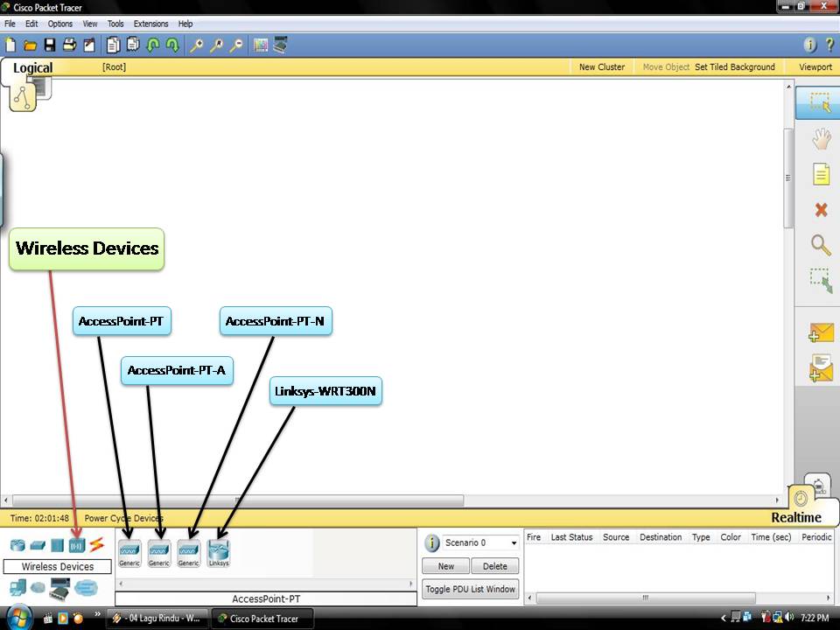This screenshot has height=630, width=840.
Task: Open the View menu
Action: point(90,24)
